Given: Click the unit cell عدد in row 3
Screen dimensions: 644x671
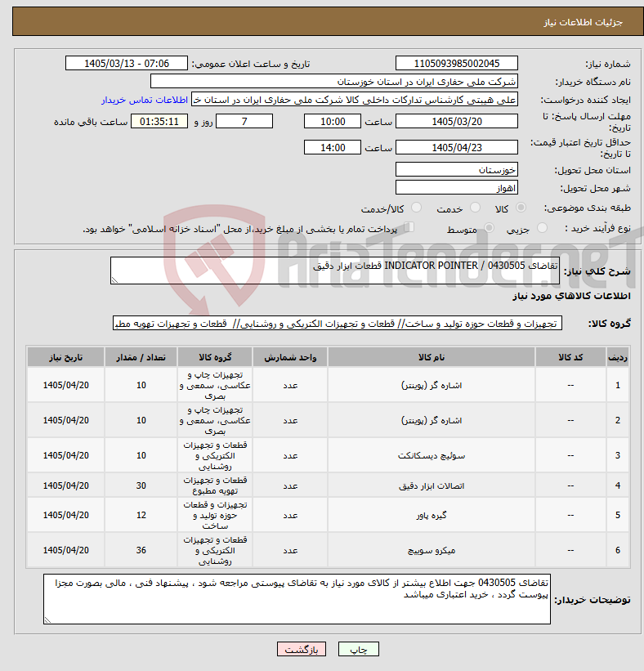Looking at the screenshot, I should (290, 455).
